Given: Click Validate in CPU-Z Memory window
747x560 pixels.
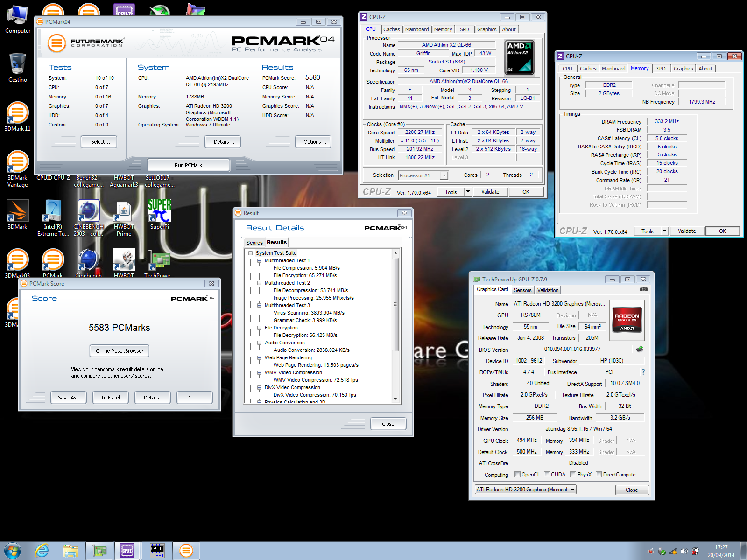Looking at the screenshot, I should (x=687, y=231).
